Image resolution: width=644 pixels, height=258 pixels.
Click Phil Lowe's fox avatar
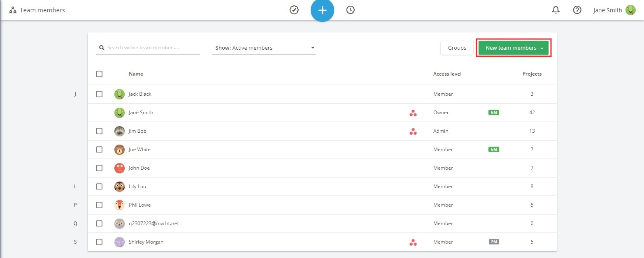point(119,205)
